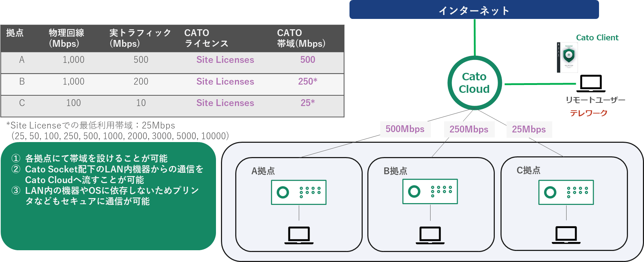Click the Cato Socket device in A拠点
Viewport: 644px width, 262px height.
click(x=299, y=192)
